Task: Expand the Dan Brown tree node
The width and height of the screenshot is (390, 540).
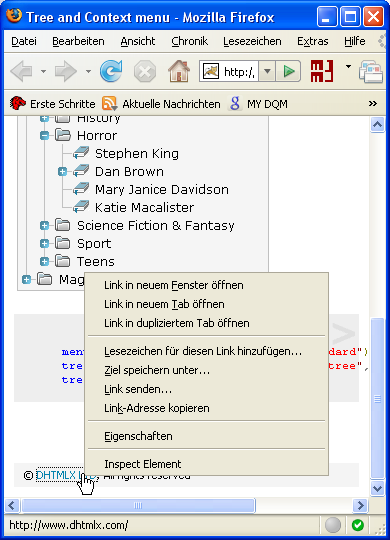Action: point(62,172)
